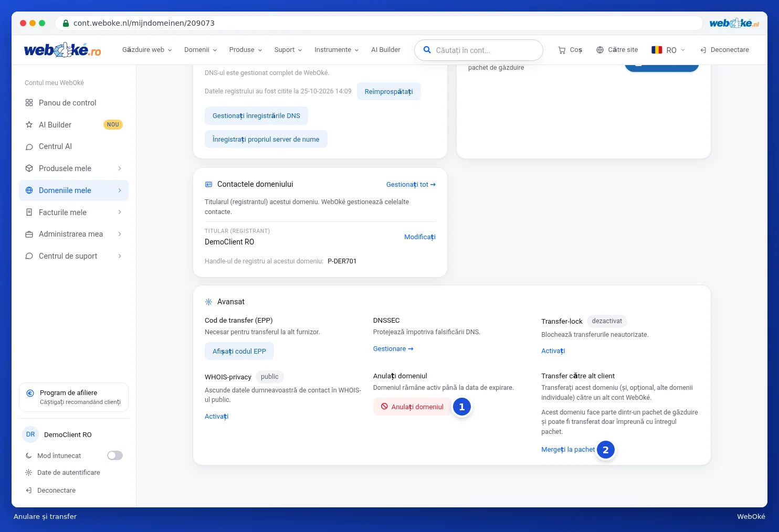The image size is (779, 532).
Task: Click the search magnifier icon
Action: pyautogui.click(x=427, y=50)
